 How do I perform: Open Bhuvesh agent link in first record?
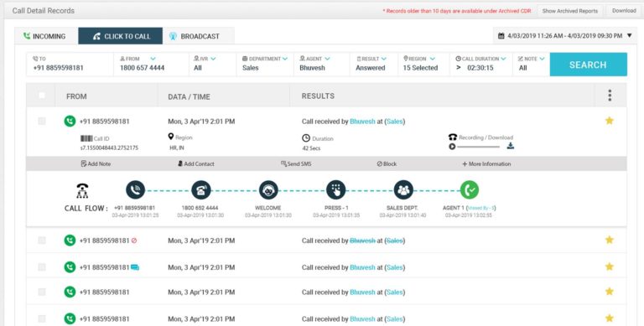(362, 122)
